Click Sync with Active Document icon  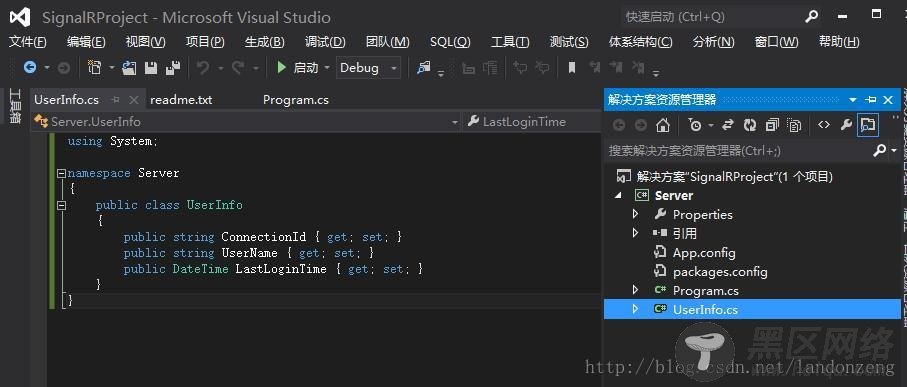(728, 124)
